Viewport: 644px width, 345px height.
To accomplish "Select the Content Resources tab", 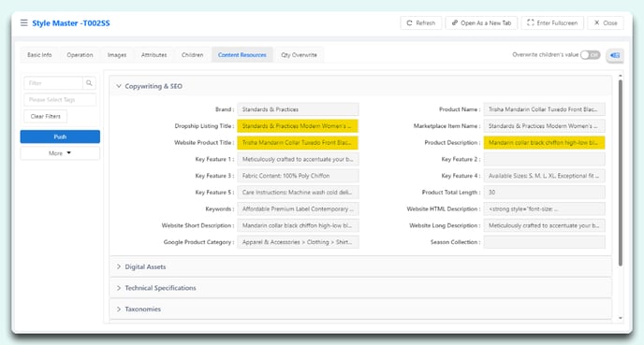I will point(242,55).
